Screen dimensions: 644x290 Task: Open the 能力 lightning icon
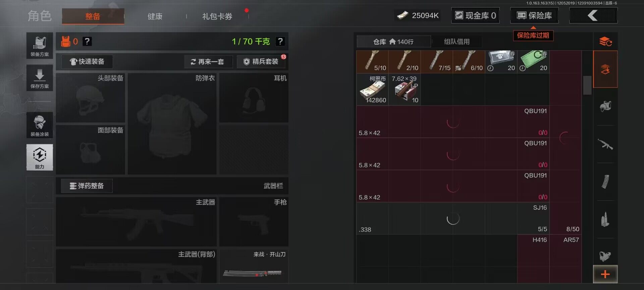40,157
